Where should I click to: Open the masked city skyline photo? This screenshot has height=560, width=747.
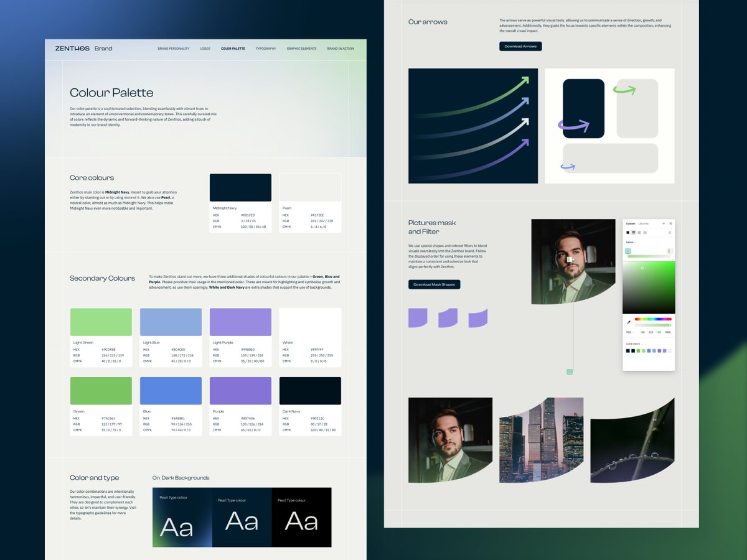click(x=541, y=440)
